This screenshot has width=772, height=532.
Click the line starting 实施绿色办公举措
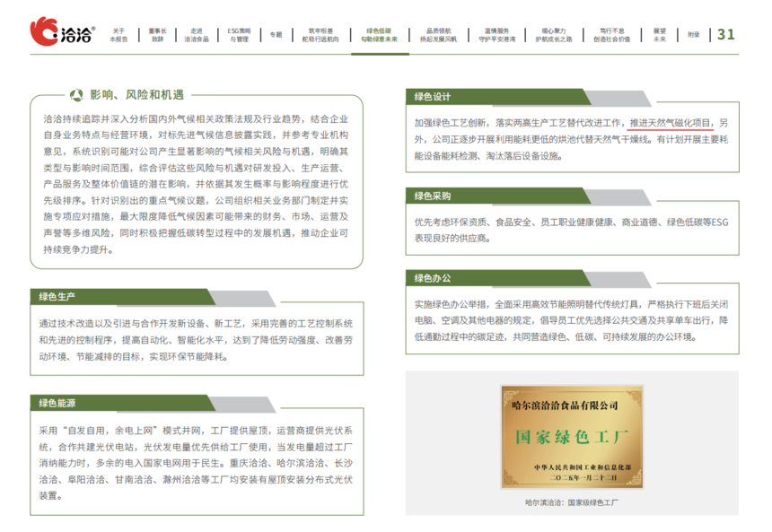click(x=571, y=305)
